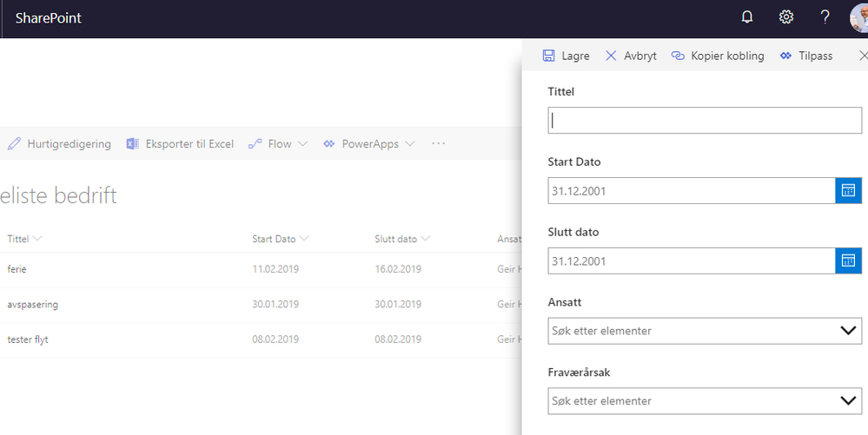Image resolution: width=868 pixels, height=435 pixels.
Task: Sort by the Tittel column header
Action: (24, 239)
